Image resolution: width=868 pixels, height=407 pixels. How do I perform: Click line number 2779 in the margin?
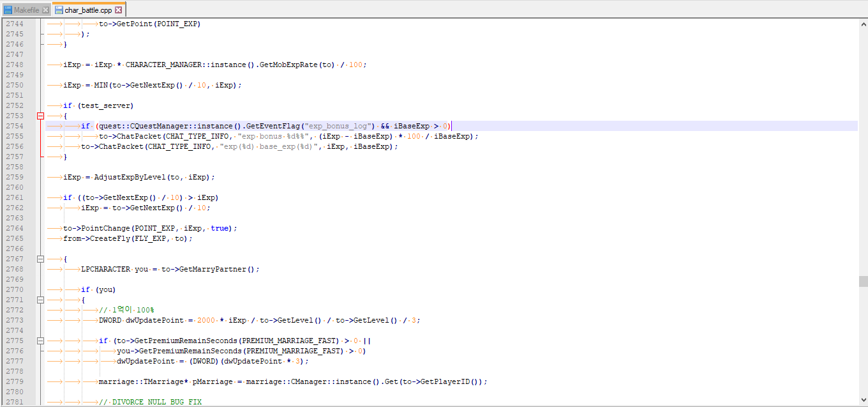click(x=14, y=381)
